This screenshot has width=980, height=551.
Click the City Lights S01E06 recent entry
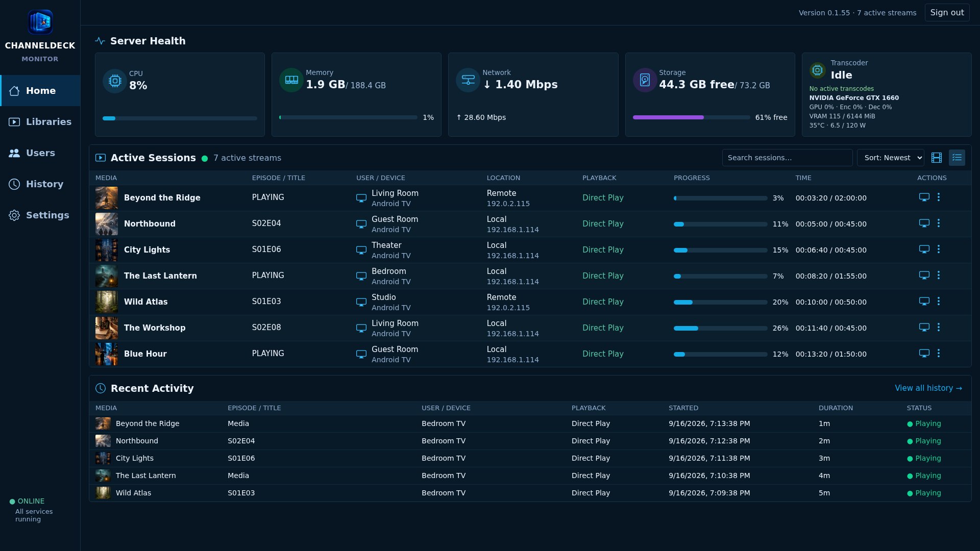[x=530, y=458]
